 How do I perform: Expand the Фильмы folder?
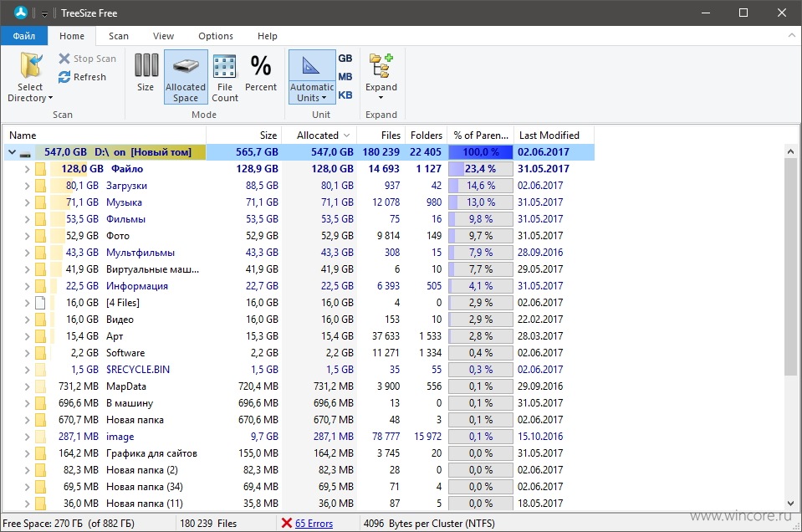click(27, 219)
